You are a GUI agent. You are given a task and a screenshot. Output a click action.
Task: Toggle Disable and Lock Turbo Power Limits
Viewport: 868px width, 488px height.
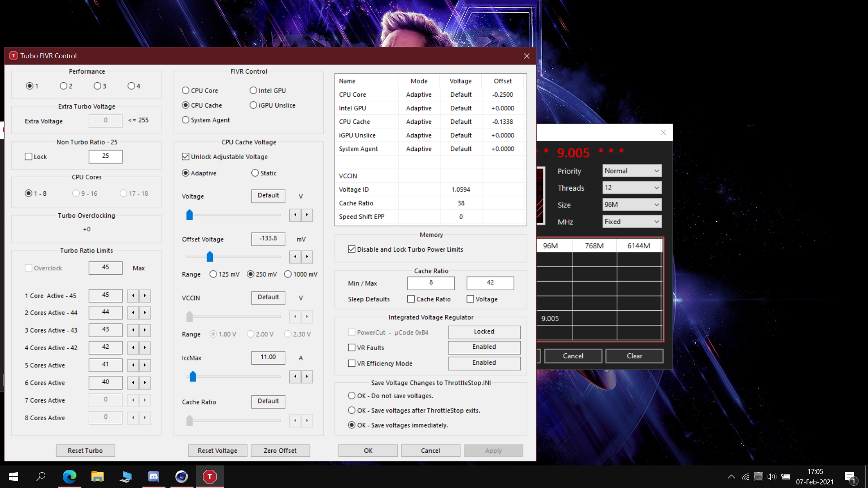tap(406, 249)
